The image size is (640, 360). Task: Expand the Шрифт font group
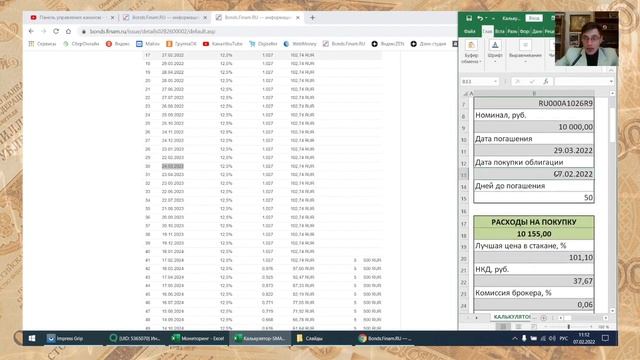(x=495, y=52)
